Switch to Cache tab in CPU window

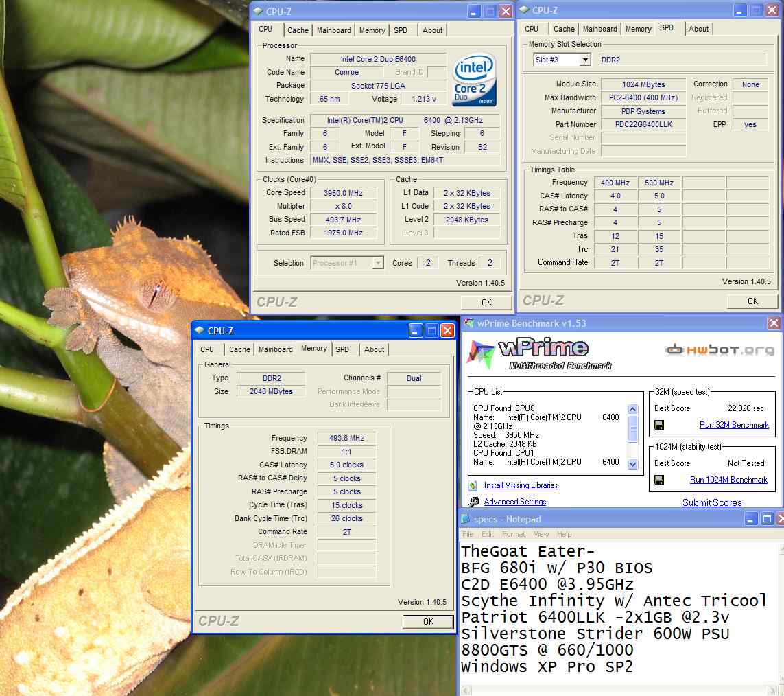point(298,30)
